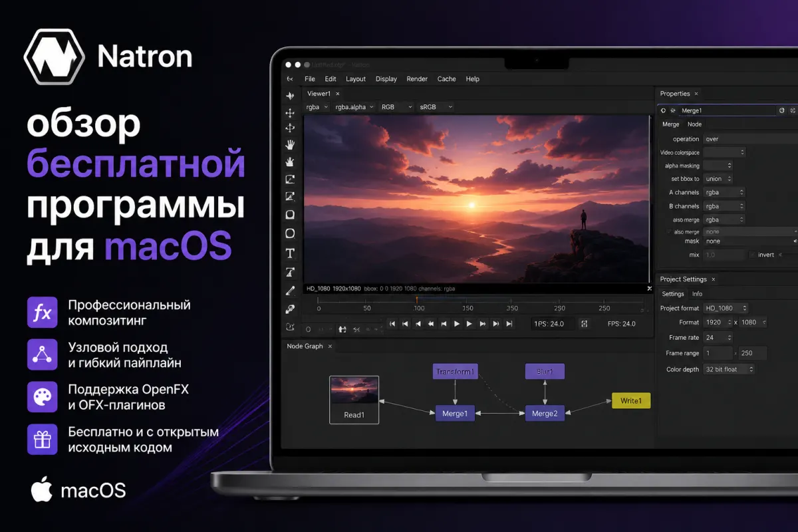Close the Node Graph tab

point(330,346)
